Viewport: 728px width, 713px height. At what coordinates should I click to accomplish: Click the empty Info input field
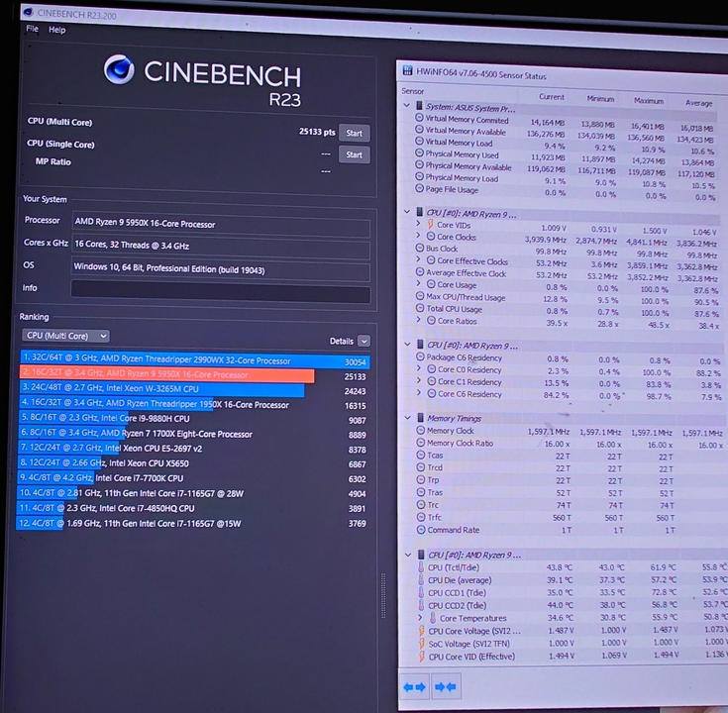pos(221,292)
